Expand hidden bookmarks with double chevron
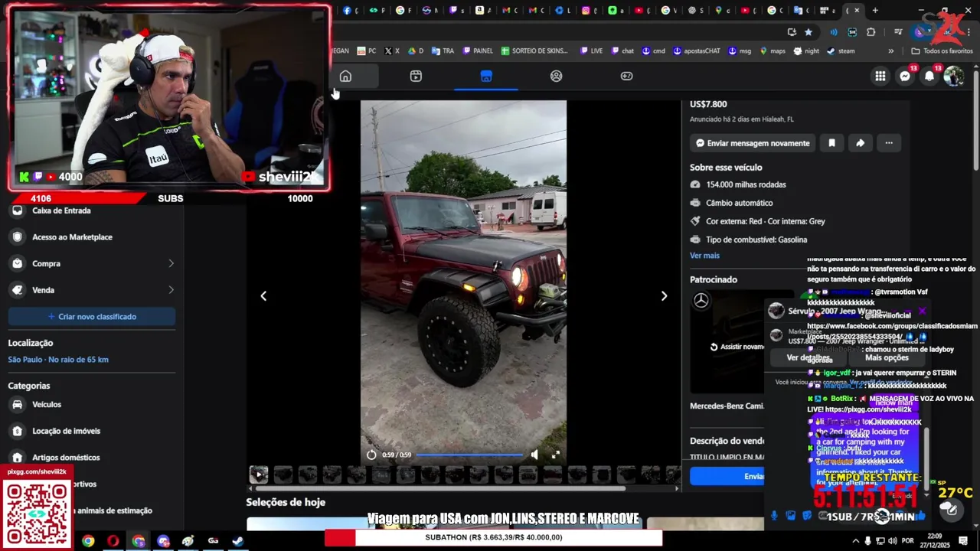980x551 pixels. tap(890, 51)
